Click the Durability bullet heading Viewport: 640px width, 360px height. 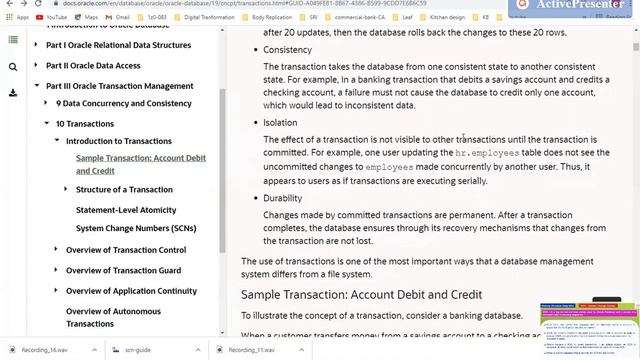point(282,198)
